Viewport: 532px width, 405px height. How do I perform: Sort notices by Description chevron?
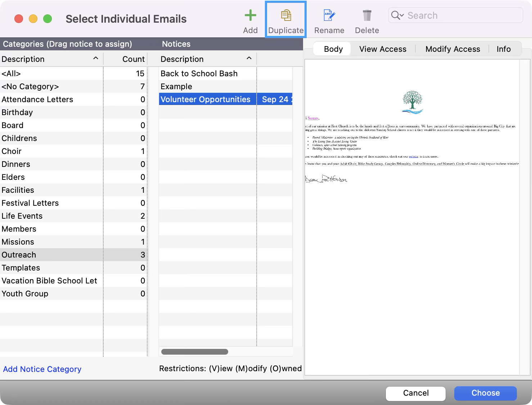249,58
